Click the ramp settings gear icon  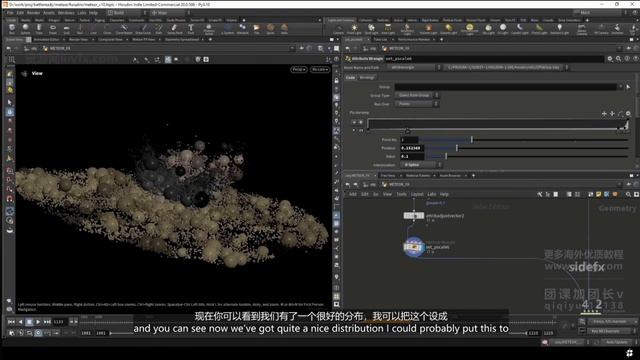pos(628,113)
